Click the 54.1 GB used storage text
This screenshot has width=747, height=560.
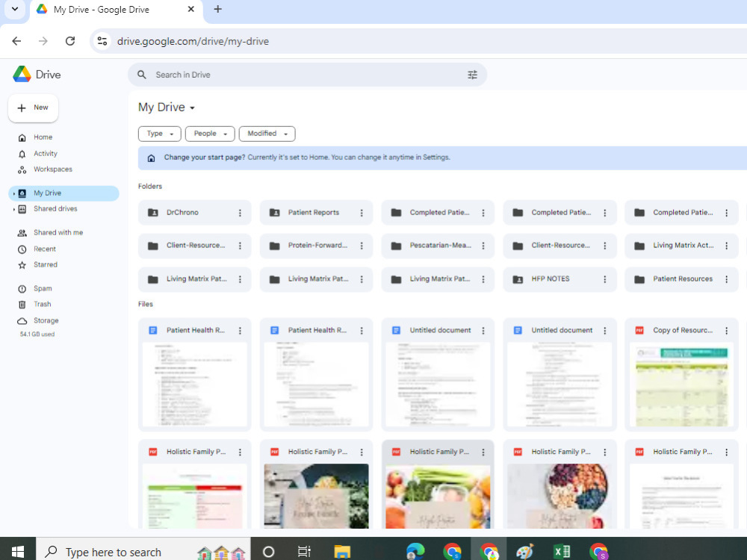point(37,335)
